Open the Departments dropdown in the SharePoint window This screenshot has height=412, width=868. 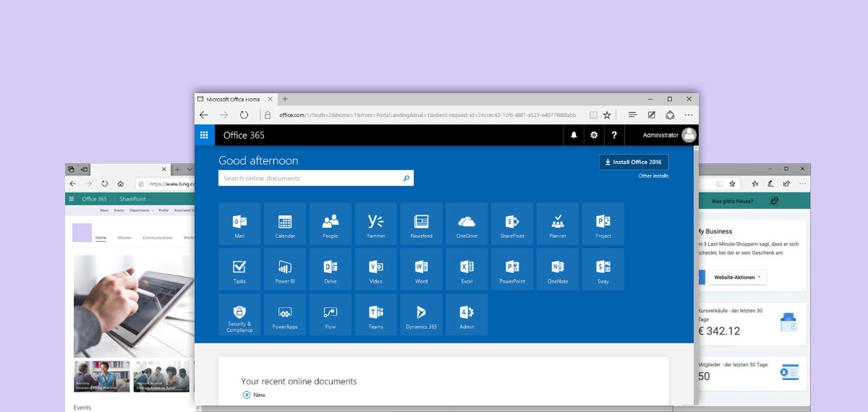pos(141,210)
